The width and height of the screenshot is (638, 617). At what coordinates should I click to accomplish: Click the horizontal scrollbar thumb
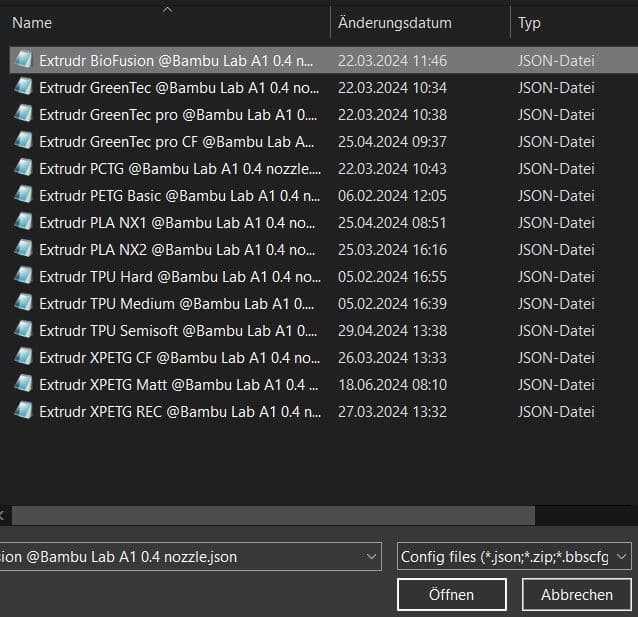273,516
